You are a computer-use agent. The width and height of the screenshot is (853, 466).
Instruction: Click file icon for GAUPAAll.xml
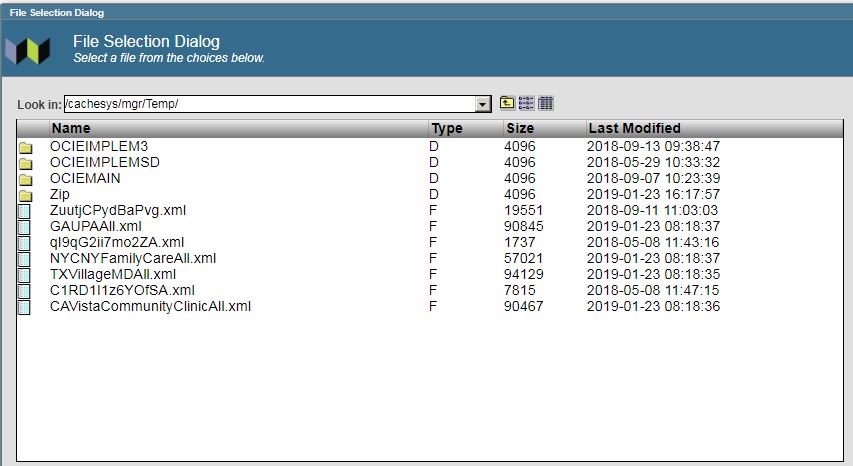24,227
